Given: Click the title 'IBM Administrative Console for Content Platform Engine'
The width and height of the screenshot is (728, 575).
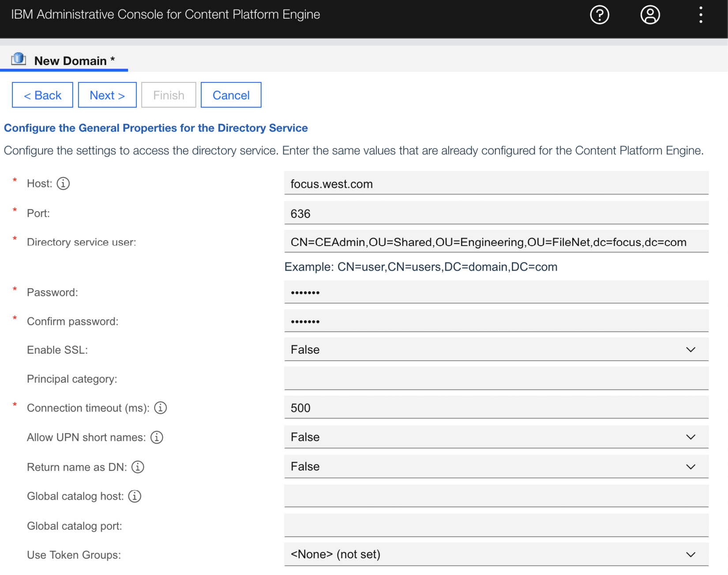Looking at the screenshot, I should tap(165, 15).
